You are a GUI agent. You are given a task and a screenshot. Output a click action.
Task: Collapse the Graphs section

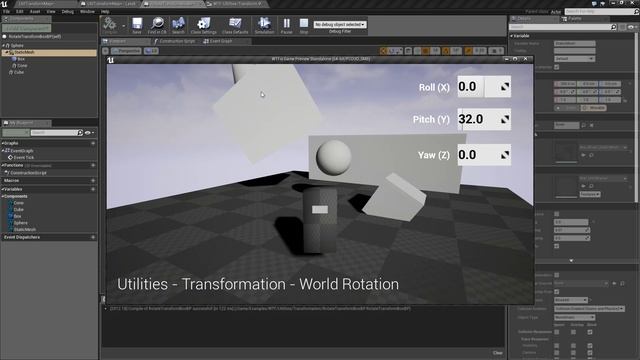click(2, 143)
